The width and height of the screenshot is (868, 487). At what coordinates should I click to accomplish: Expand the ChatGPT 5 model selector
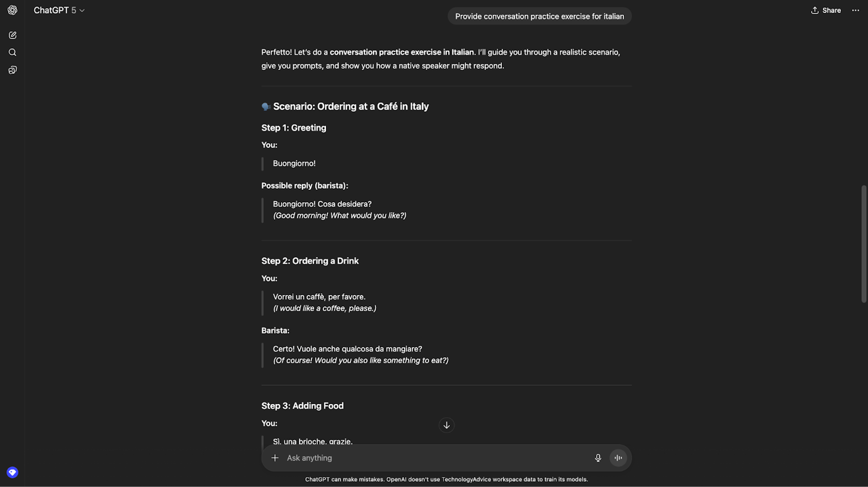tap(59, 10)
